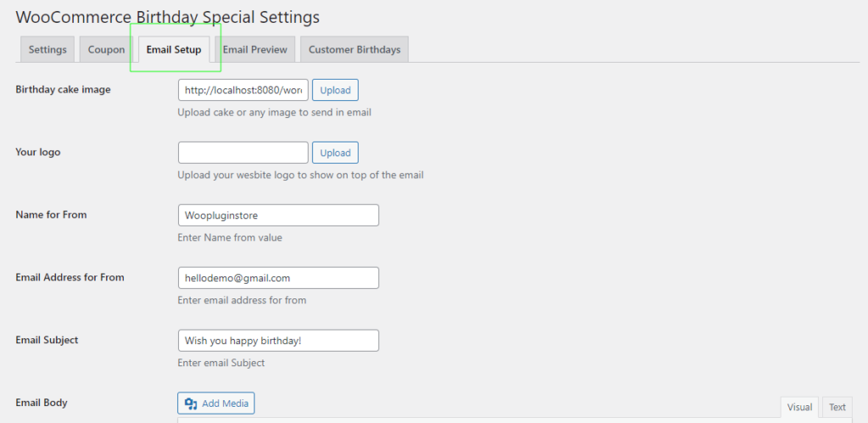Click the Email Subject input field
The image size is (868, 423).
coord(278,340)
